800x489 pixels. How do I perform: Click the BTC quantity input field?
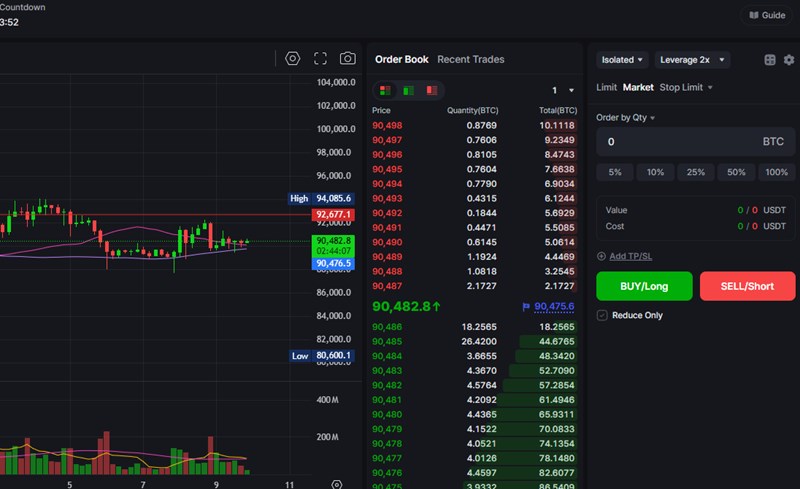click(x=680, y=142)
